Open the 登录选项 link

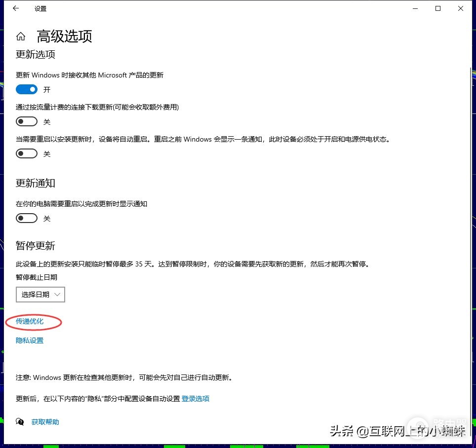[x=196, y=399]
